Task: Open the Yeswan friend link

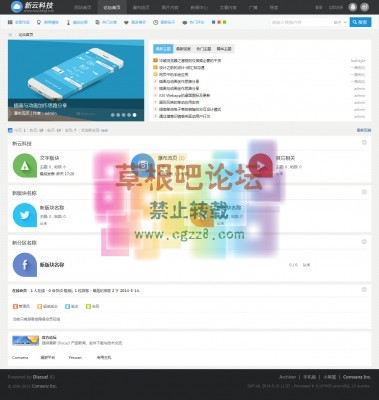Action: (x=75, y=357)
